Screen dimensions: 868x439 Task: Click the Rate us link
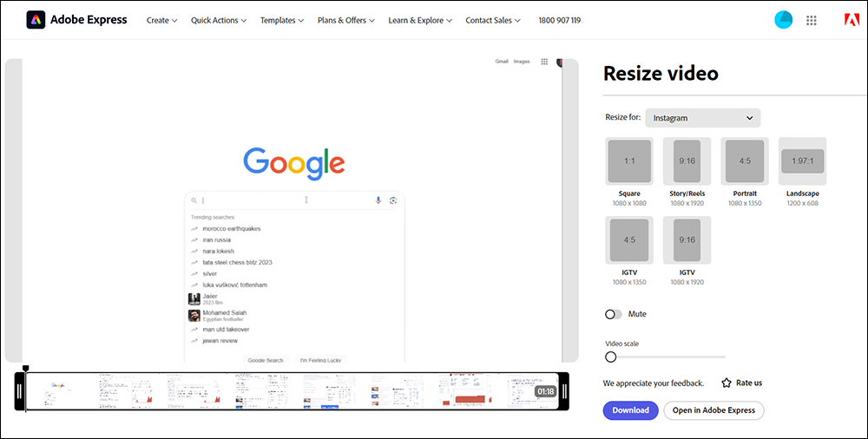point(749,383)
